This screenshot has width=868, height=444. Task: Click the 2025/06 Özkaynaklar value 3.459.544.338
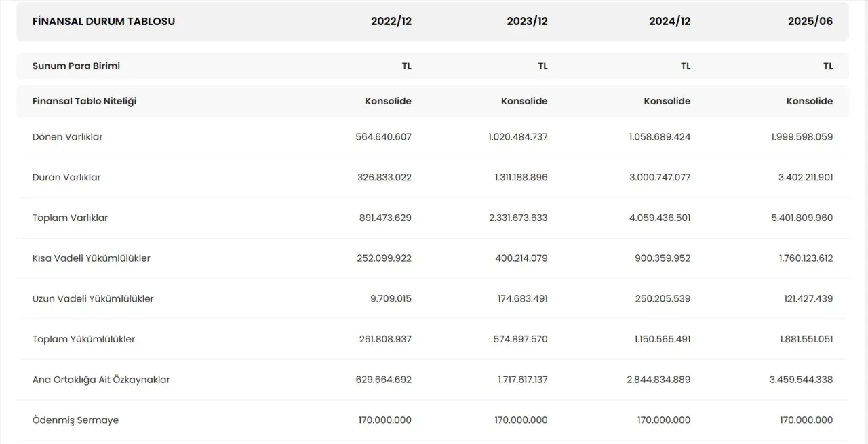click(801, 380)
